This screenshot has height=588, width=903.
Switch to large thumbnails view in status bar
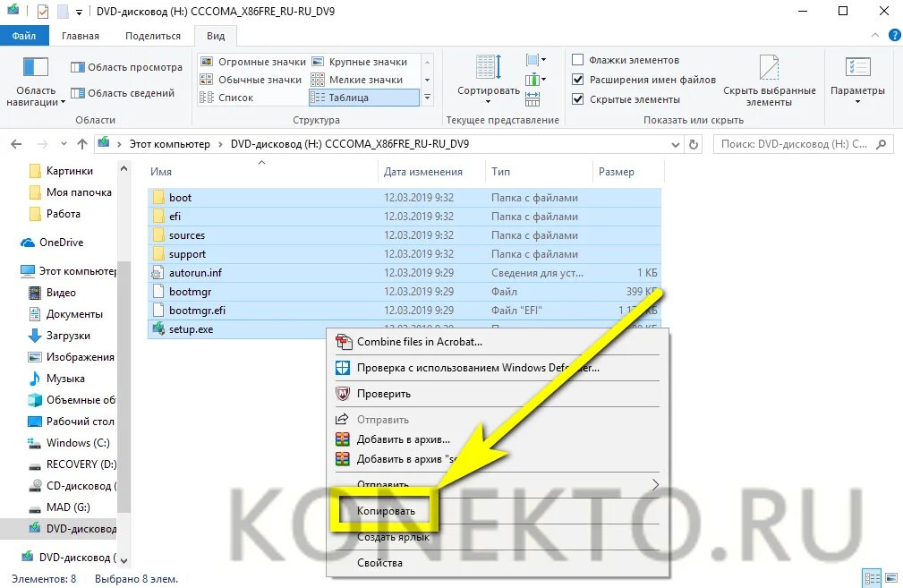click(891, 578)
